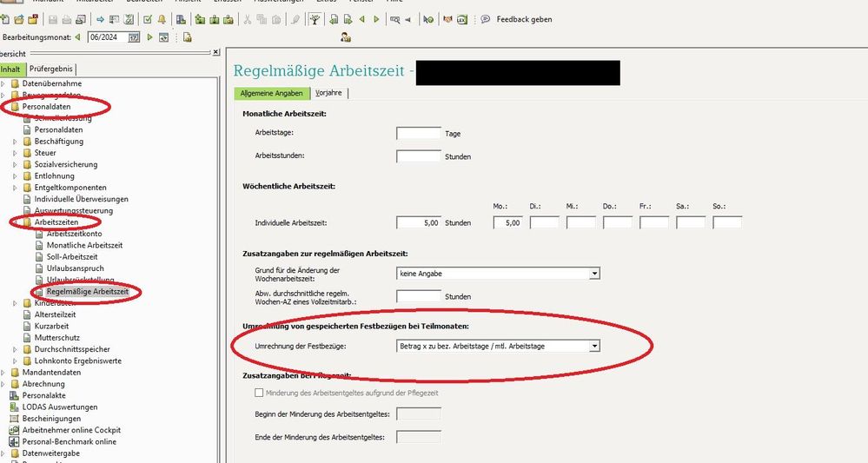Select Individuelle Überweisungen in tree

coord(82,199)
